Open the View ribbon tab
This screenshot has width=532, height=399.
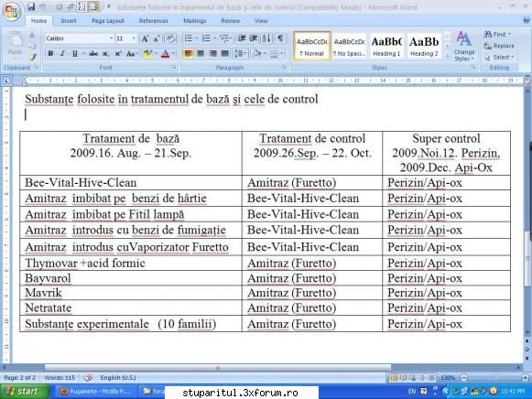[261, 21]
